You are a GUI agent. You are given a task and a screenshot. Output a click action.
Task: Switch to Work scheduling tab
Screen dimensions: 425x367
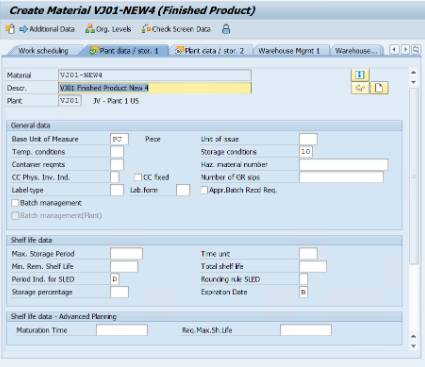[x=43, y=51]
